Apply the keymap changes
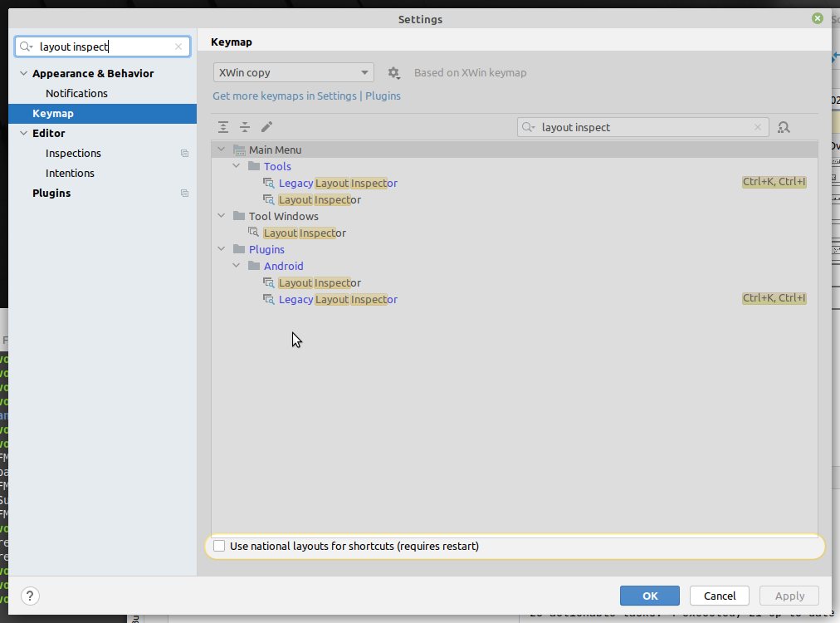The width and height of the screenshot is (840, 623). pyautogui.click(x=788, y=596)
